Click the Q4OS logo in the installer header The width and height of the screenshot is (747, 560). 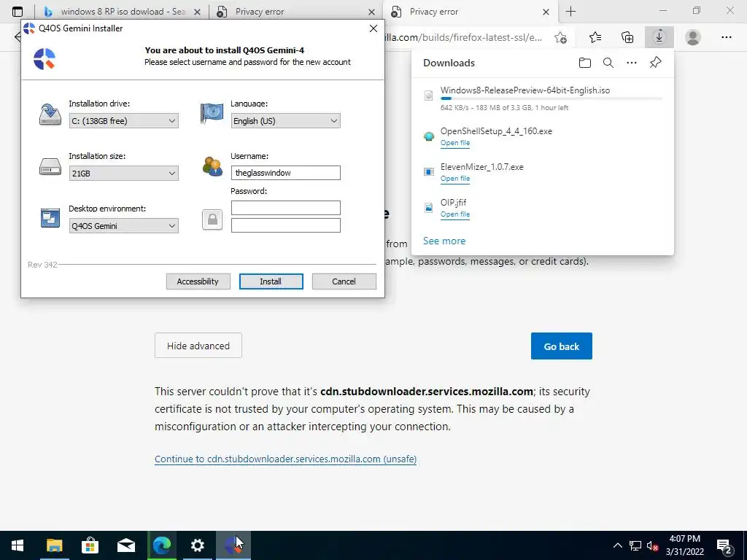[x=44, y=60]
